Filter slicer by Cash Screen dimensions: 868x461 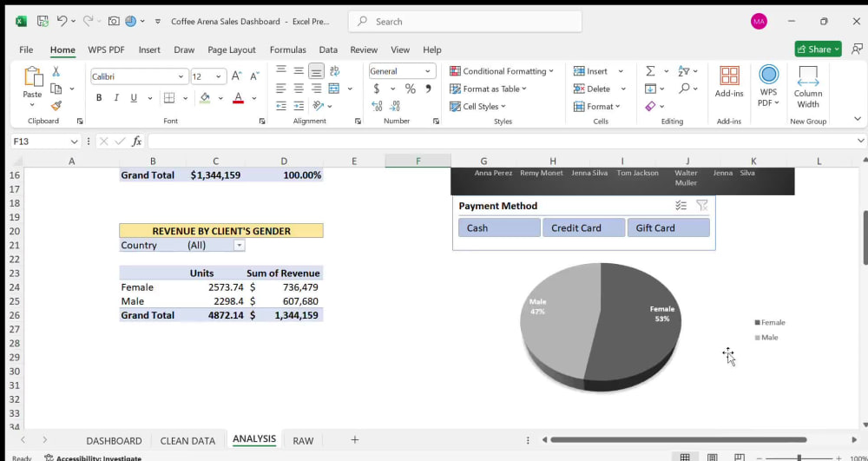499,227
